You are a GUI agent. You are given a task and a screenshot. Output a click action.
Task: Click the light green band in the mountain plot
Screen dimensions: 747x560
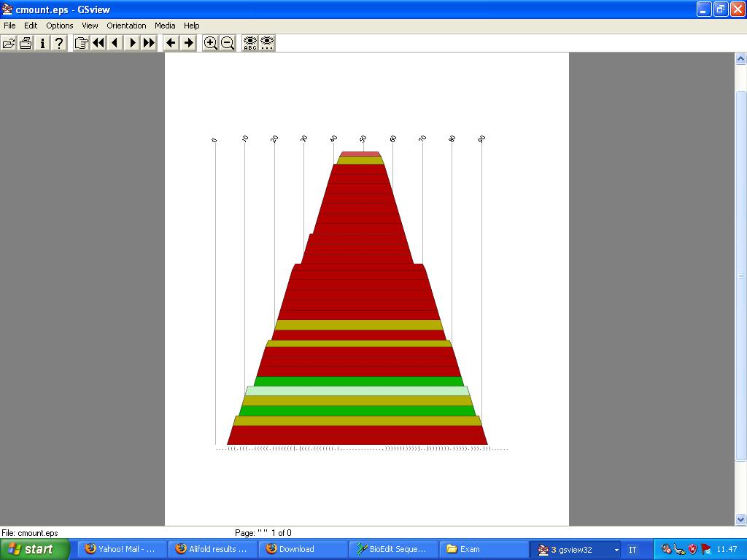tap(357, 391)
